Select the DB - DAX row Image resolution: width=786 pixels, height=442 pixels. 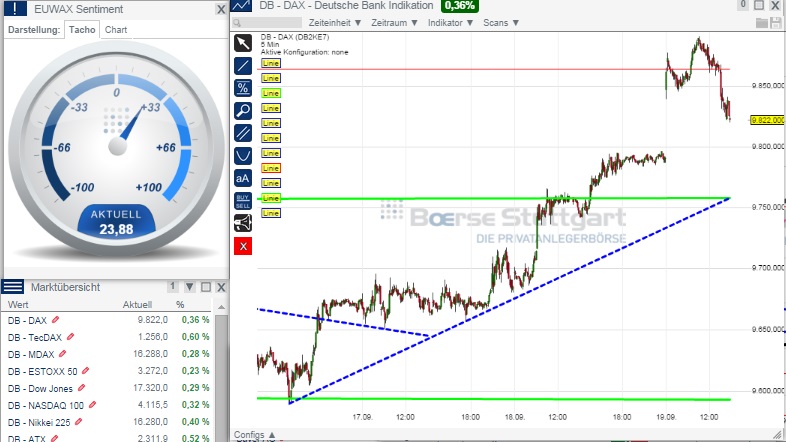coord(109,320)
